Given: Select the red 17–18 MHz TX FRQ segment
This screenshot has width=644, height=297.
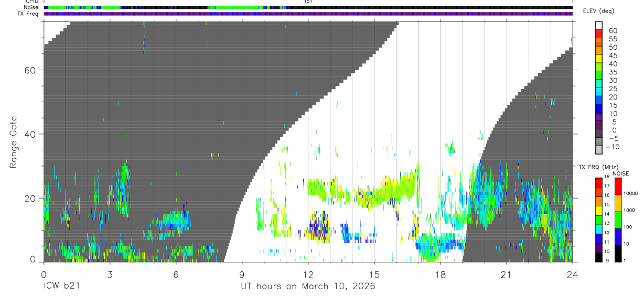Looking at the screenshot, I should coord(599,182).
